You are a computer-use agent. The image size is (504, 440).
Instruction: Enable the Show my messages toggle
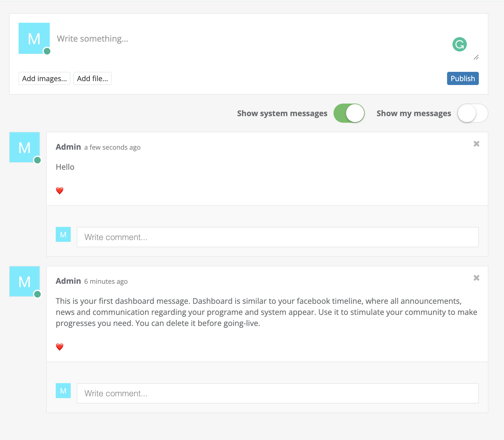click(473, 113)
